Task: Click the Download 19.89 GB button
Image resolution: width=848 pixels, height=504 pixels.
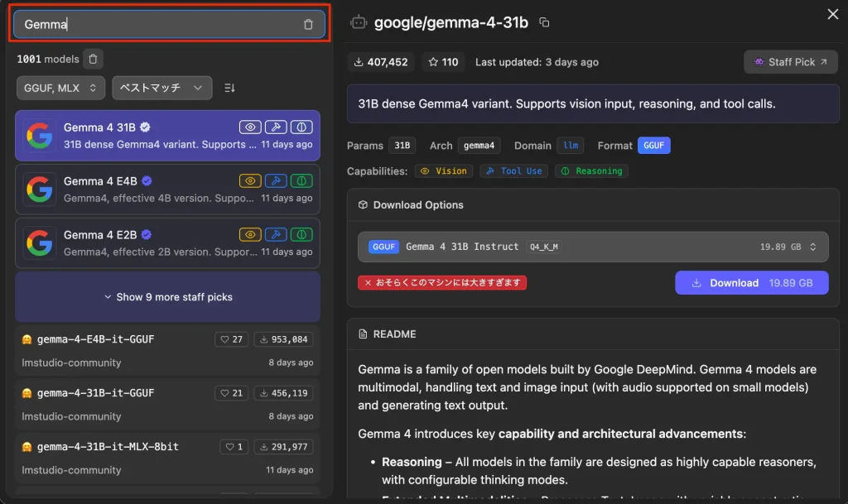Action: point(751,283)
